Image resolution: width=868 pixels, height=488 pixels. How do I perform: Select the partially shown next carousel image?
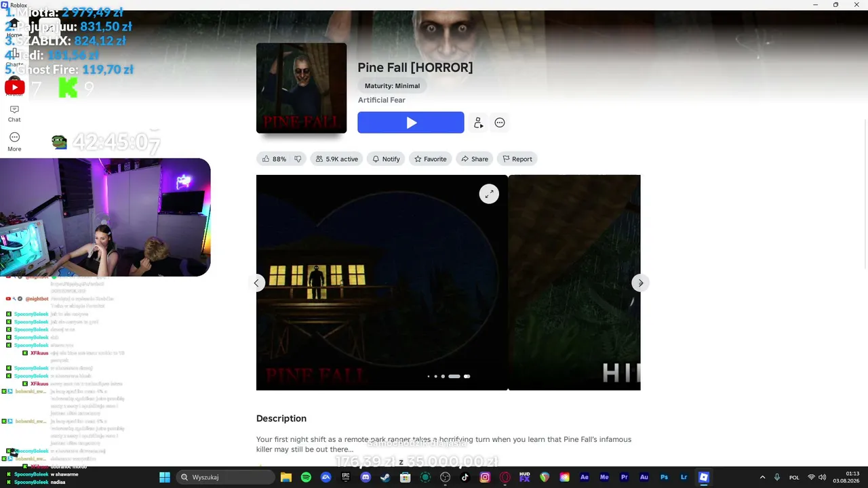point(574,283)
